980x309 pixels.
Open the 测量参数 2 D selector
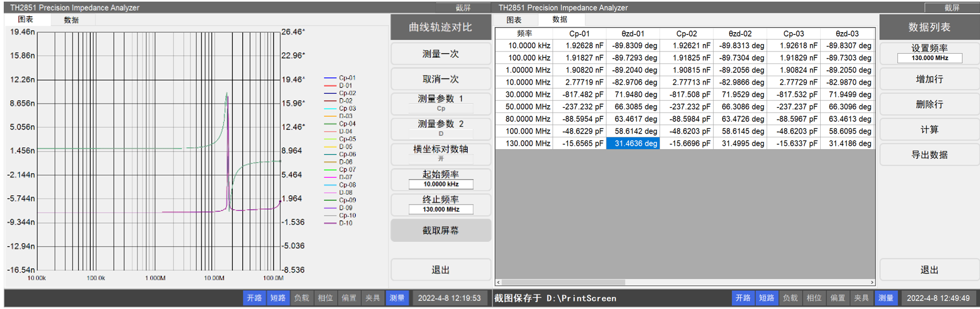point(440,128)
